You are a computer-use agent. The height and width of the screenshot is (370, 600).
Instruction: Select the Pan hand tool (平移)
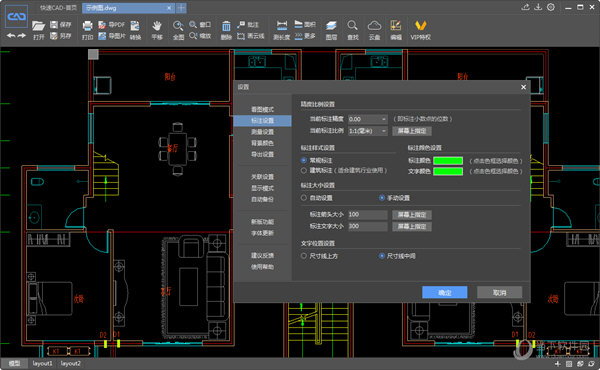click(157, 26)
